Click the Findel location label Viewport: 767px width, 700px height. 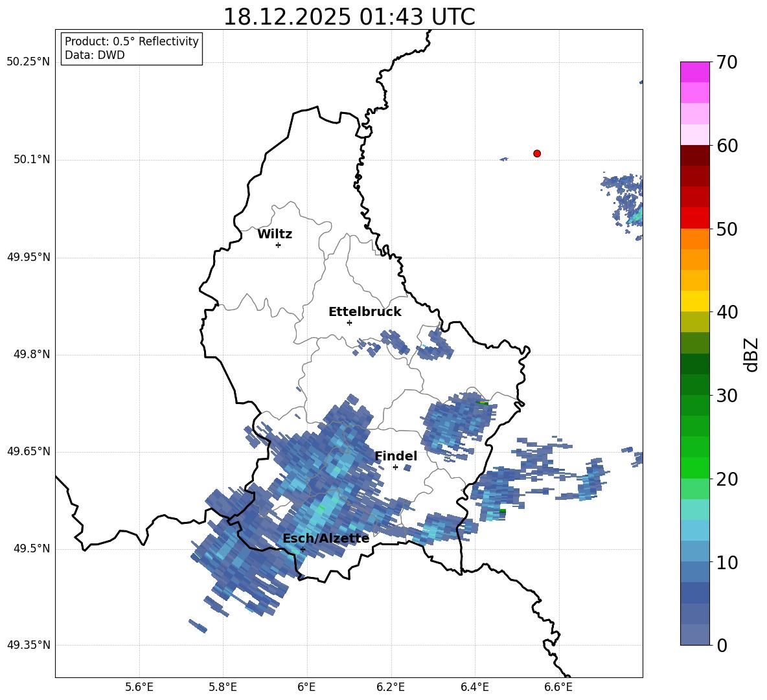396,456
